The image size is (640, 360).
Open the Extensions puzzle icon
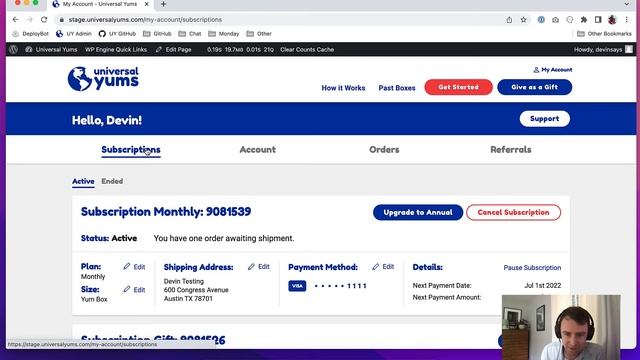(584, 20)
